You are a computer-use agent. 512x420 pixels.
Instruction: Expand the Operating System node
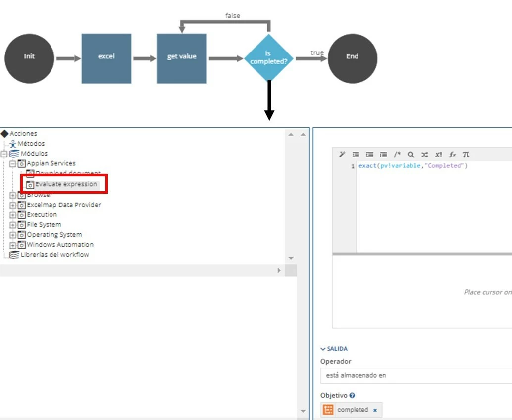pyautogui.click(x=12, y=235)
